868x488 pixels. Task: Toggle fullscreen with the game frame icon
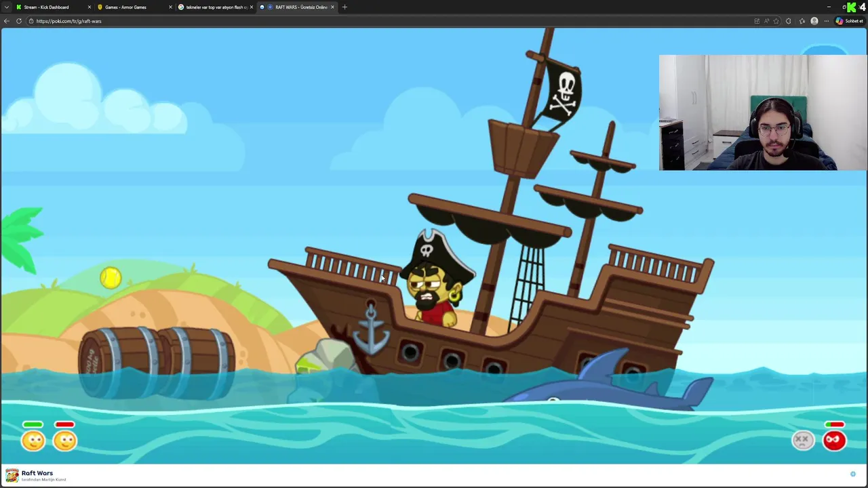coord(853,474)
